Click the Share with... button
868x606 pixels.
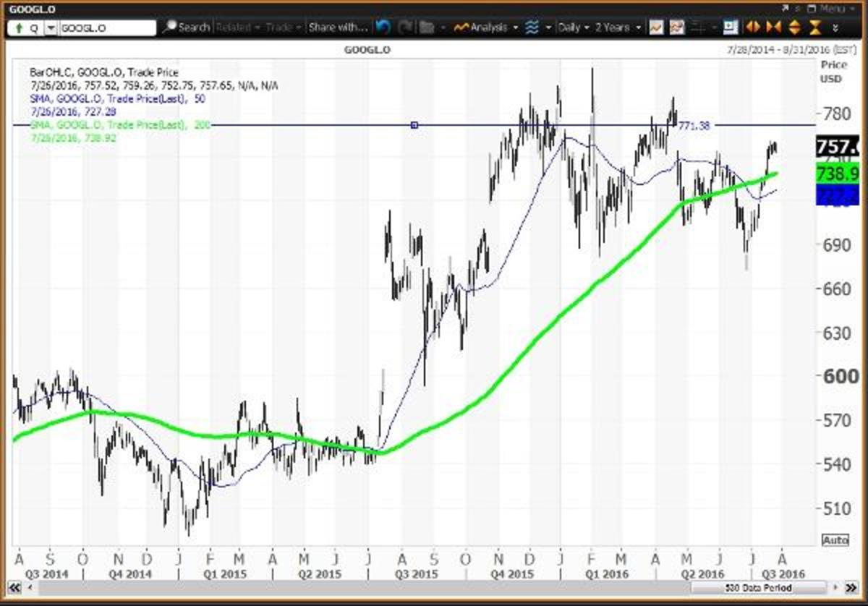[338, 27]
